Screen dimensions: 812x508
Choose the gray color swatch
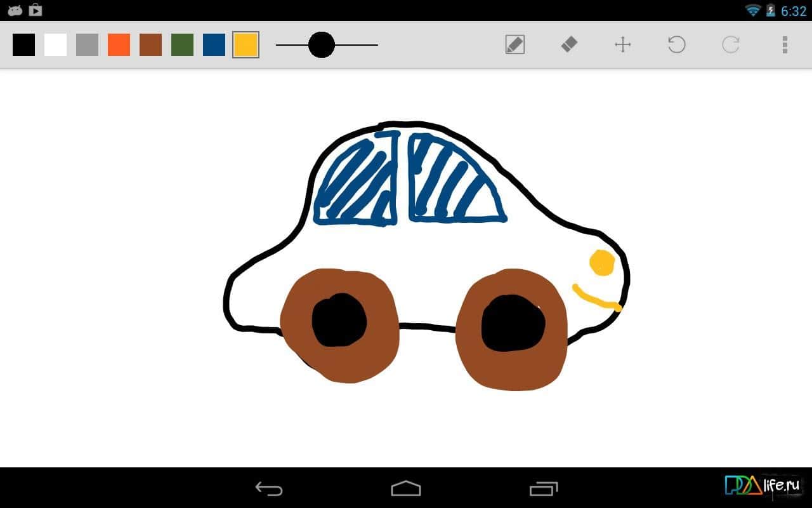[x=88, y=45]
